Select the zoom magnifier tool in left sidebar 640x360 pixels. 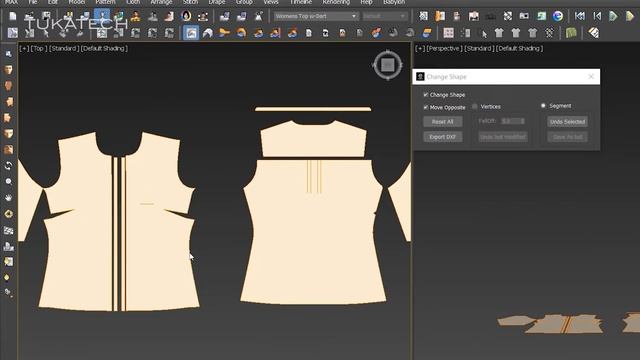(8, 182)
